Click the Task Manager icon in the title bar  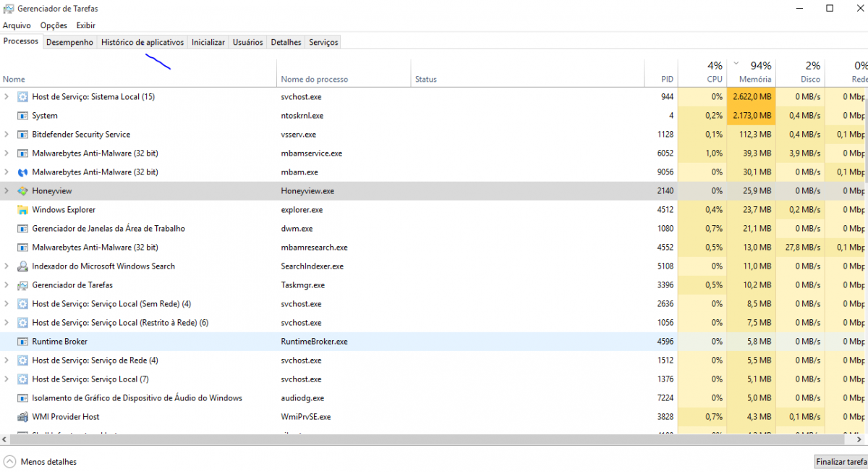9,9
